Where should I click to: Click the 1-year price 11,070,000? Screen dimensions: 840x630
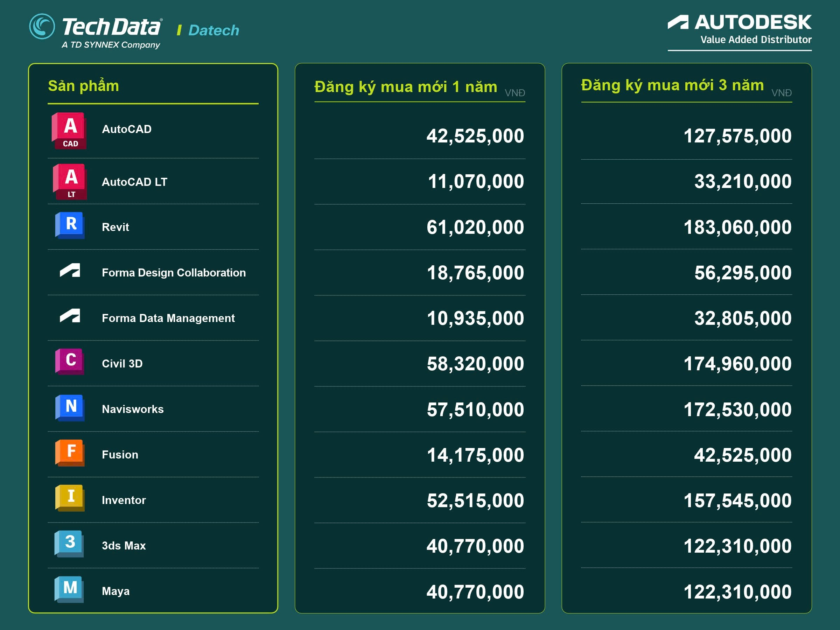pyautogui.click(x=476, y=182)
